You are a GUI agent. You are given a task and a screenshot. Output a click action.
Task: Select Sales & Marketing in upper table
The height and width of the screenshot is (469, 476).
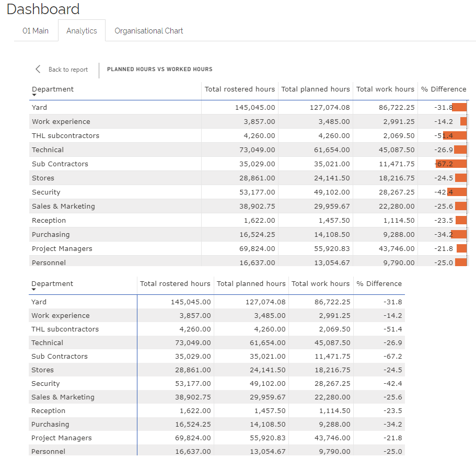pos(63,206)
